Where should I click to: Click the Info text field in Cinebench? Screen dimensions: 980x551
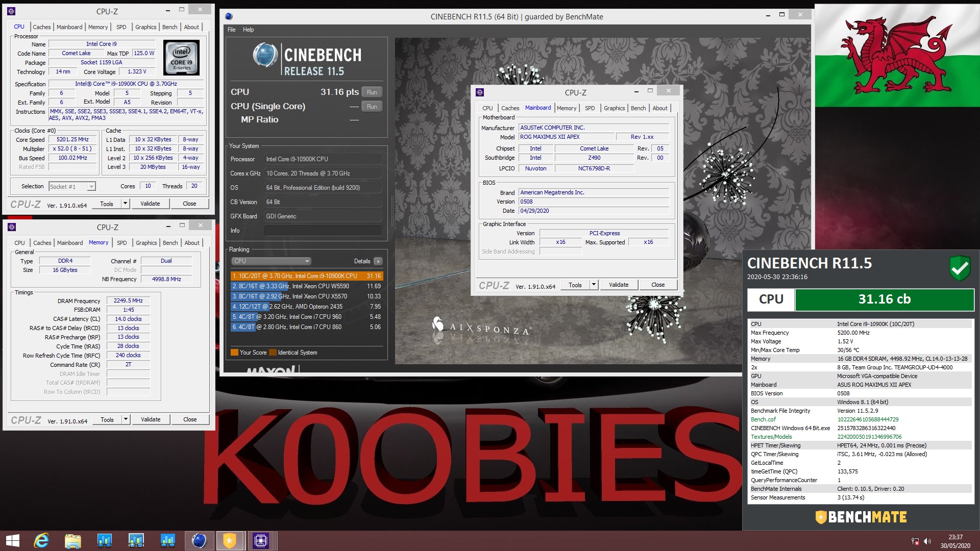pyautogui.click(x=323, y=231)
